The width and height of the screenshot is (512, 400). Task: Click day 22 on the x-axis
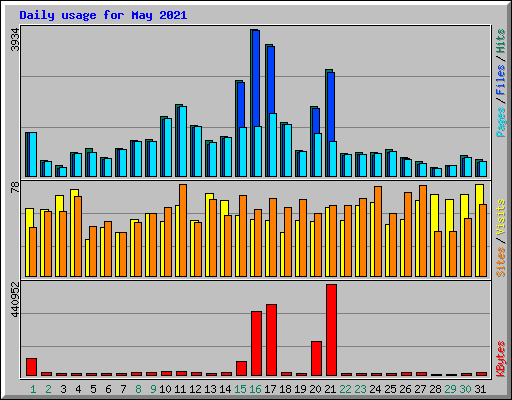coord(345,389)
